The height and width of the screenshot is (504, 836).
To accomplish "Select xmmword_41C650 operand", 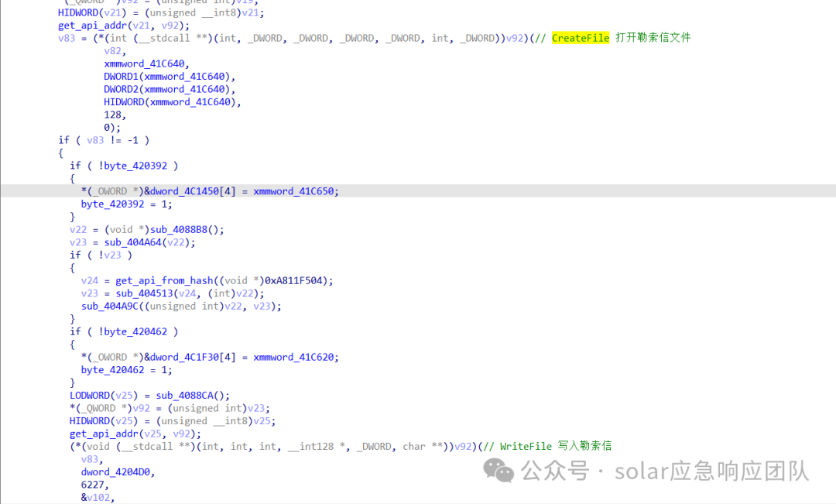I will (294, 191).
